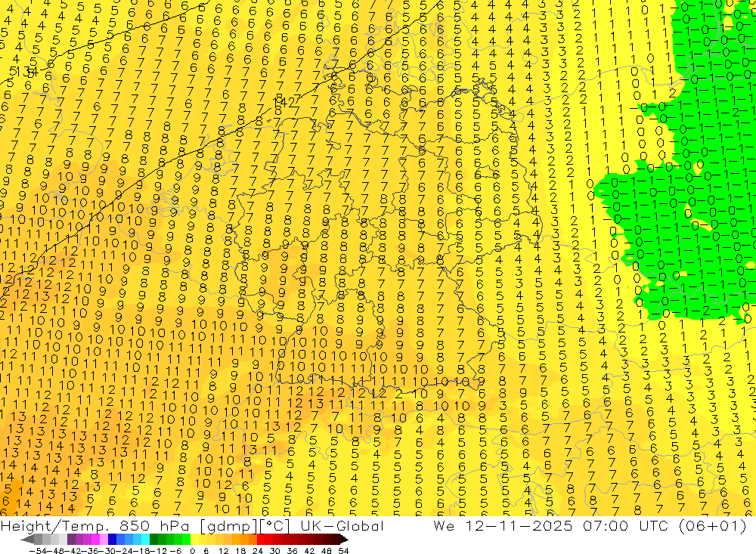Click the dark green legend swatch above -12
The image size is (756, 554).
click(153, 540)
